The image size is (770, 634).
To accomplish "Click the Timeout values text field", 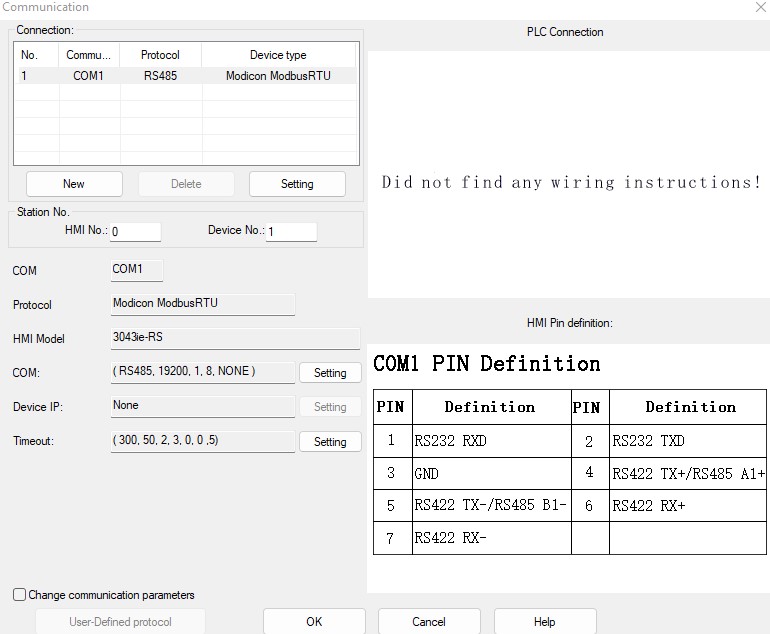I will click(x=203, y=442).
